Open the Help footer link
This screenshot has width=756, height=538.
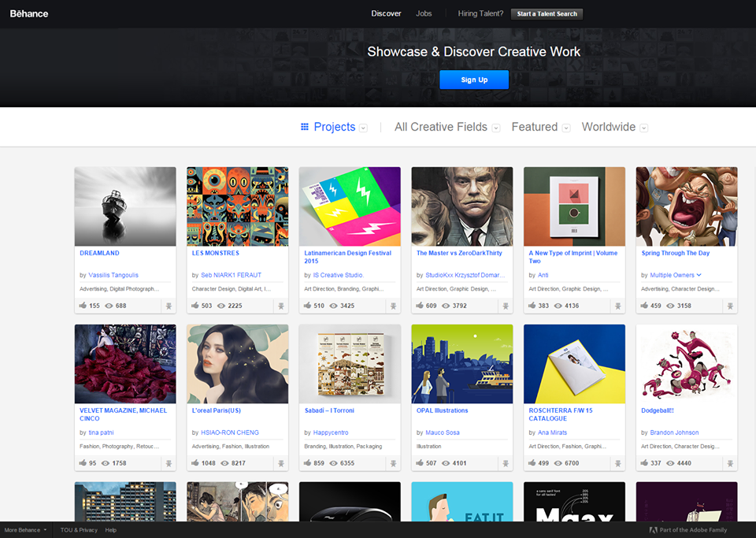coord(111,530)
